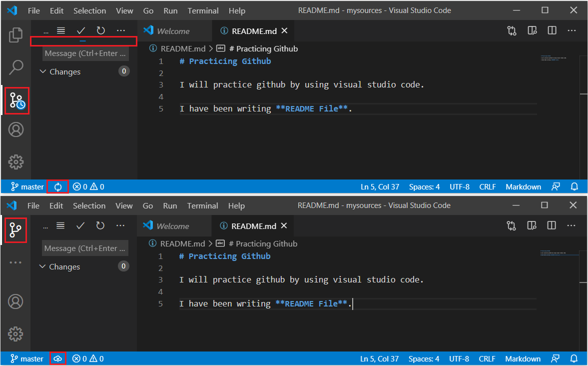Viewport: 588px width, 366px height.
Task: Open additional views ellipsis, bottom activity bar
Action: pyautogui.click(x=15, y=262)
